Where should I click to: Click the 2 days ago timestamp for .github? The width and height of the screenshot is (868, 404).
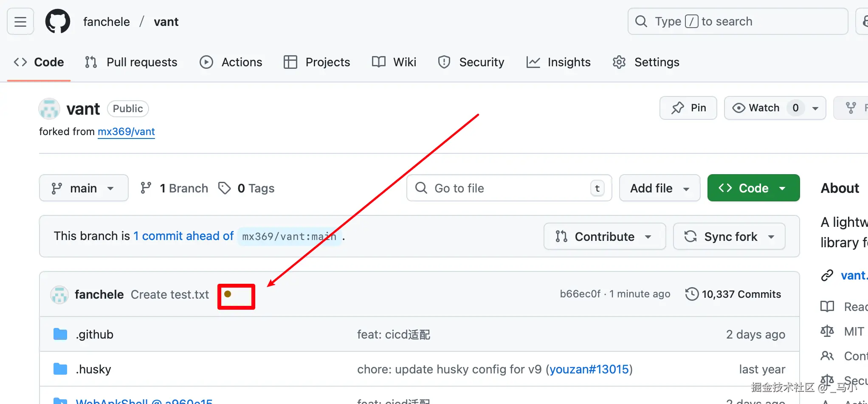pyautogui.click(x=755, y=334)
